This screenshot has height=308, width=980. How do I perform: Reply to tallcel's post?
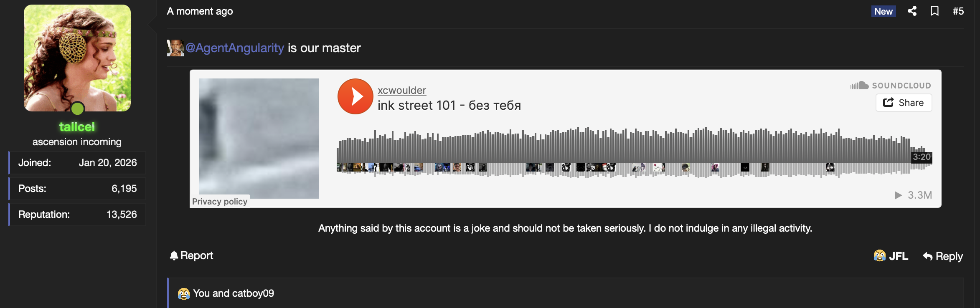click(x=943, y=256)
